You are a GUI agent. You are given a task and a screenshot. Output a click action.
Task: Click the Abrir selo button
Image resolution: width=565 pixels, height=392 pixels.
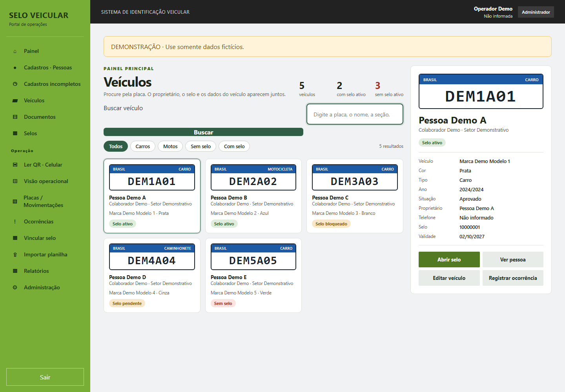click(449, 260)
